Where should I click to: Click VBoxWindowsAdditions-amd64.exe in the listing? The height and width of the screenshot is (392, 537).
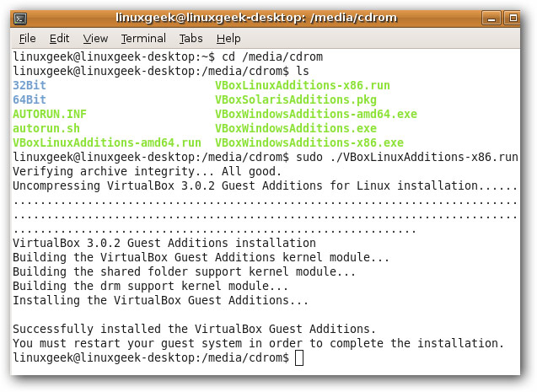click(x=316, y=114)
